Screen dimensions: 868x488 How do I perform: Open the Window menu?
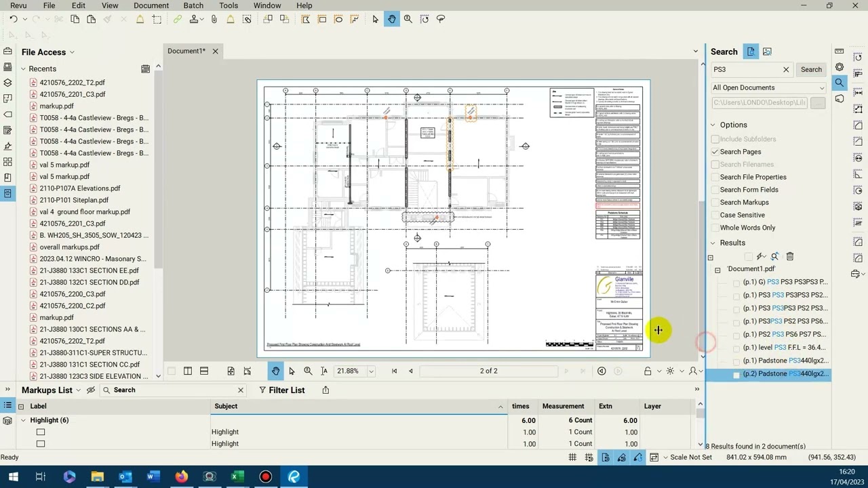point(267,5)
